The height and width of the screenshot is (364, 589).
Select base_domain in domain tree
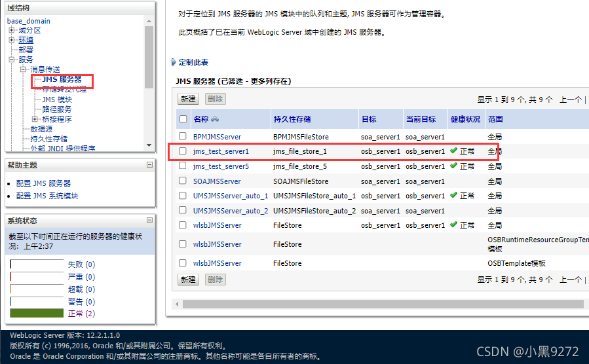(29, 21)
